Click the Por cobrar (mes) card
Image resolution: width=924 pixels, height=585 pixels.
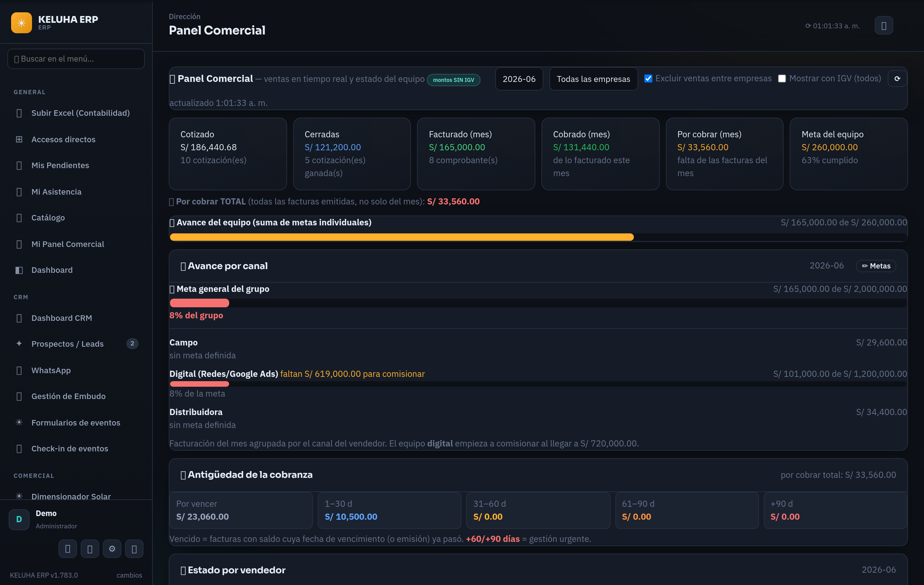(724, 154)
